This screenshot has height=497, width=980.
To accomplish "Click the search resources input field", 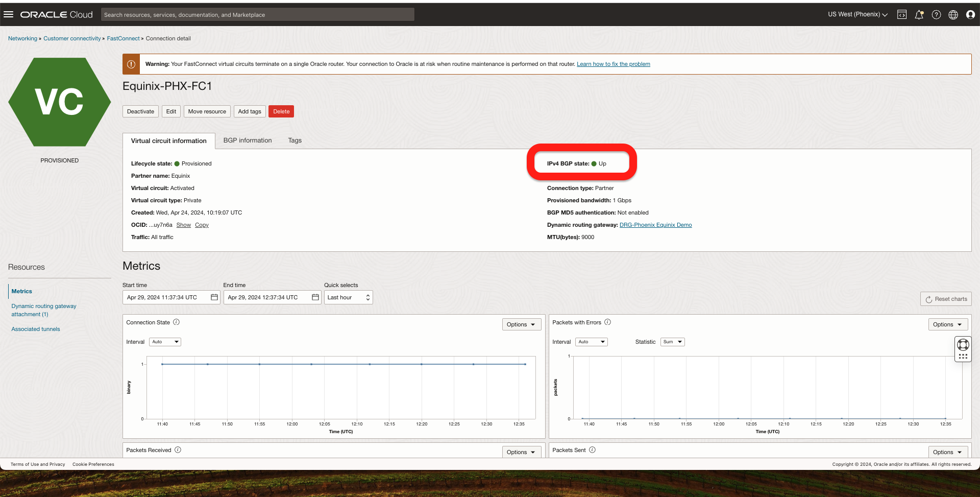I will point(257,14).
